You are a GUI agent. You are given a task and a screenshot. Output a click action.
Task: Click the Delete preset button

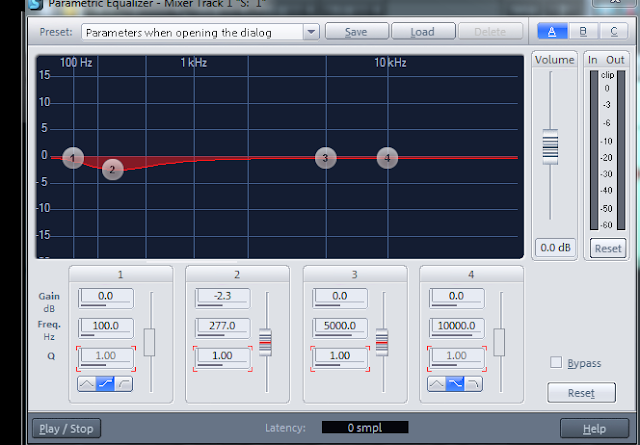(x=490, y=31)
